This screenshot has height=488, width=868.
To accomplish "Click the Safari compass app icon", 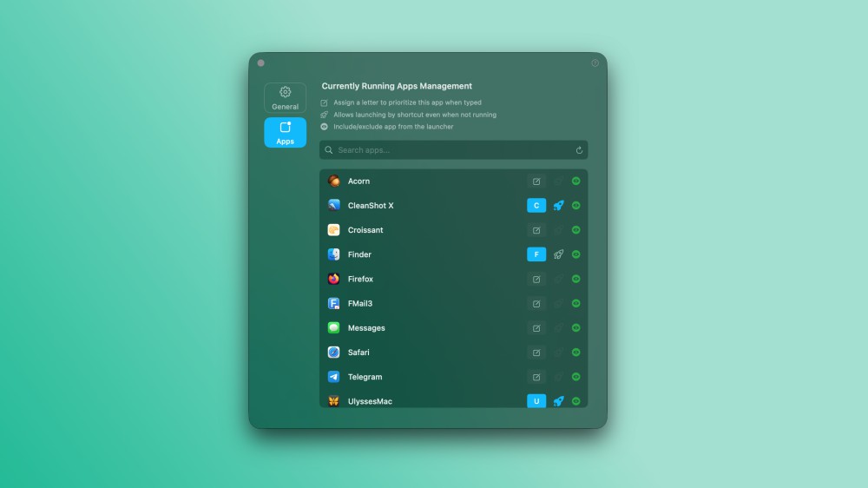I will (334, 353).
